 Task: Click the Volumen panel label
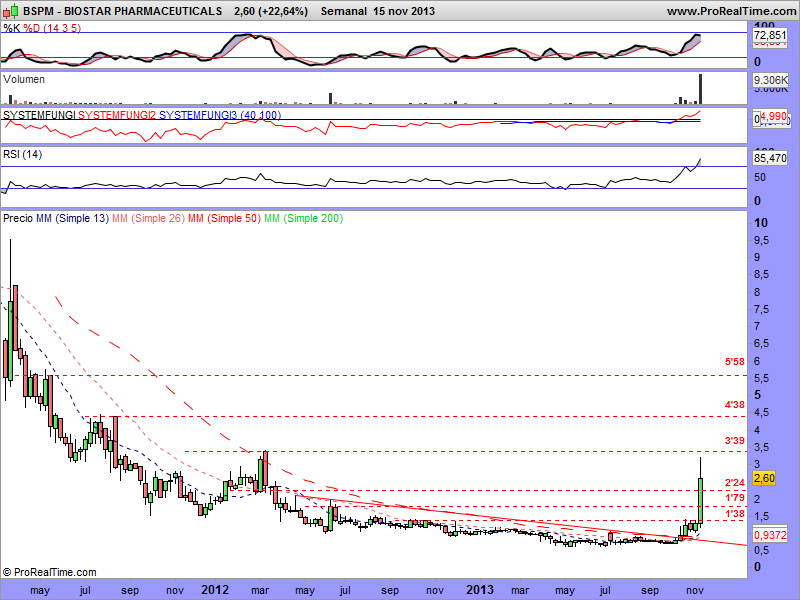[24, 79]
